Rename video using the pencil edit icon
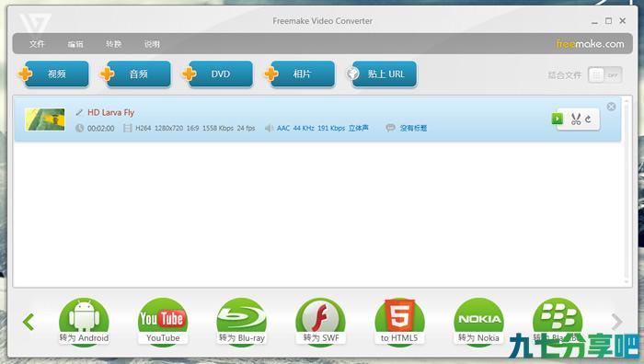 [x=79, y=112]
